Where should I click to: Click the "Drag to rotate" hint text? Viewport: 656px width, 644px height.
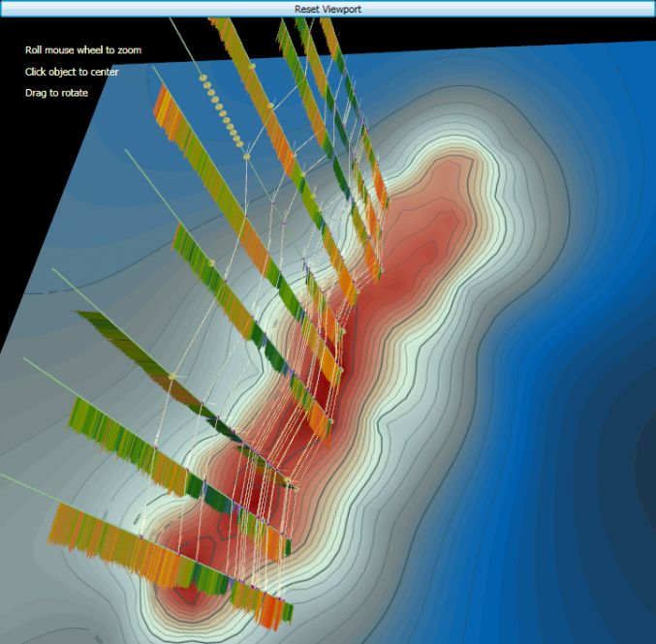tap(56, 93)
